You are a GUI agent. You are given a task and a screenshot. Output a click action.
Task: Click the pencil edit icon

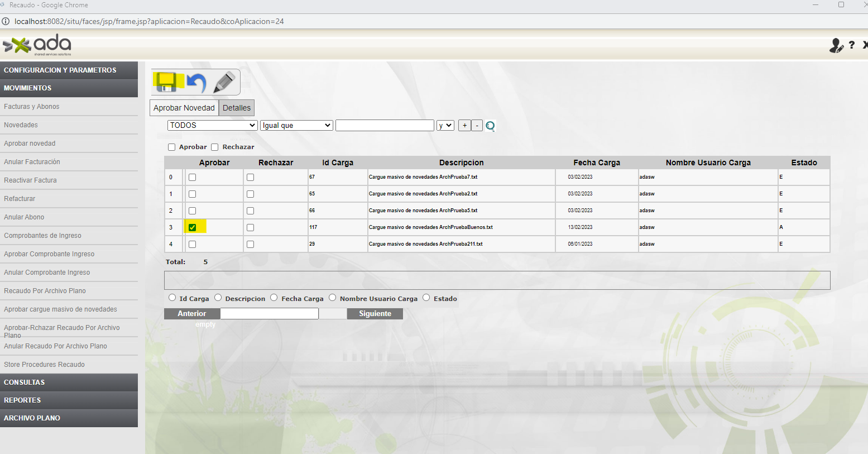tap(224, 83)
